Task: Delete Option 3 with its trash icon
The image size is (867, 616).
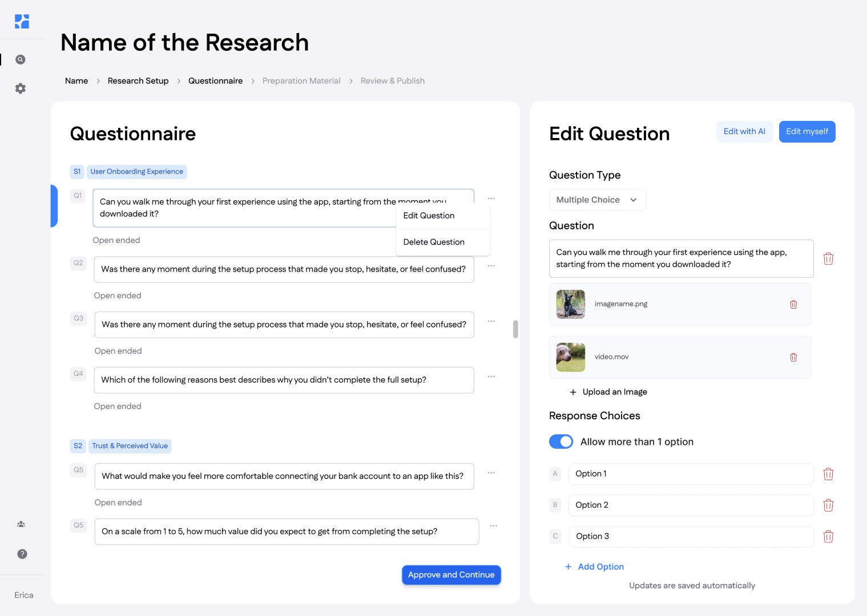Action: tap(828, 537)
